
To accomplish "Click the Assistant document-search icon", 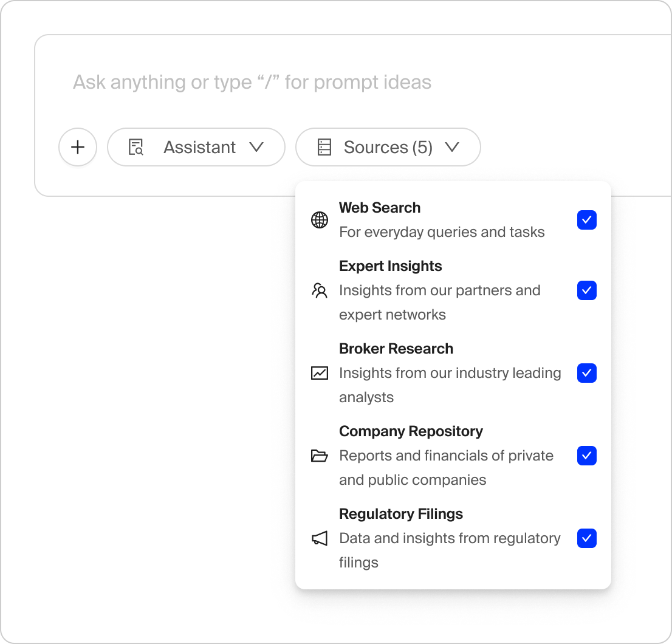I will (136, 147).
